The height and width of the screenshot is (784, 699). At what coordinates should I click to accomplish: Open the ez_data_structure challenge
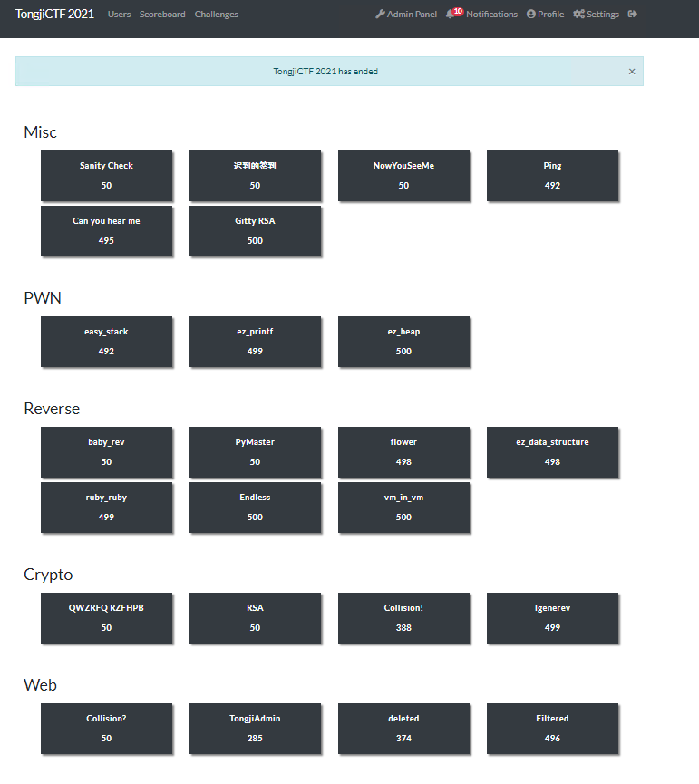pyautogui.click(x=552, y=452)
